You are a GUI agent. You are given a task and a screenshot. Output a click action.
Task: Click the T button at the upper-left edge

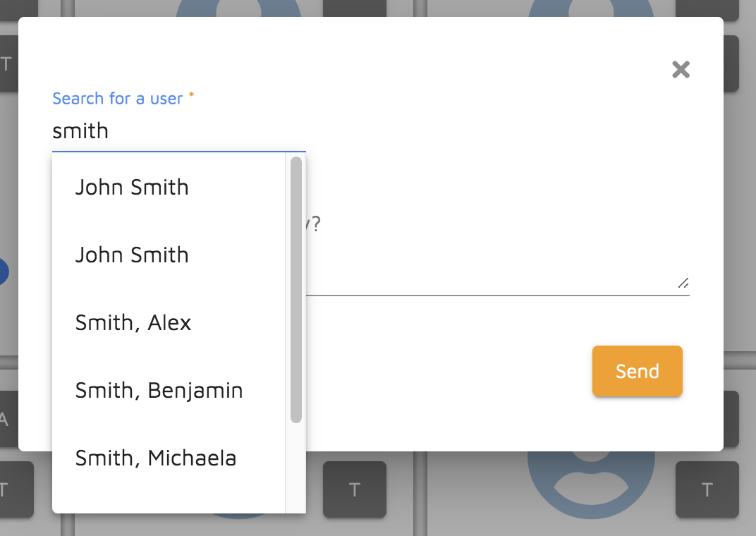pos(7,63)
